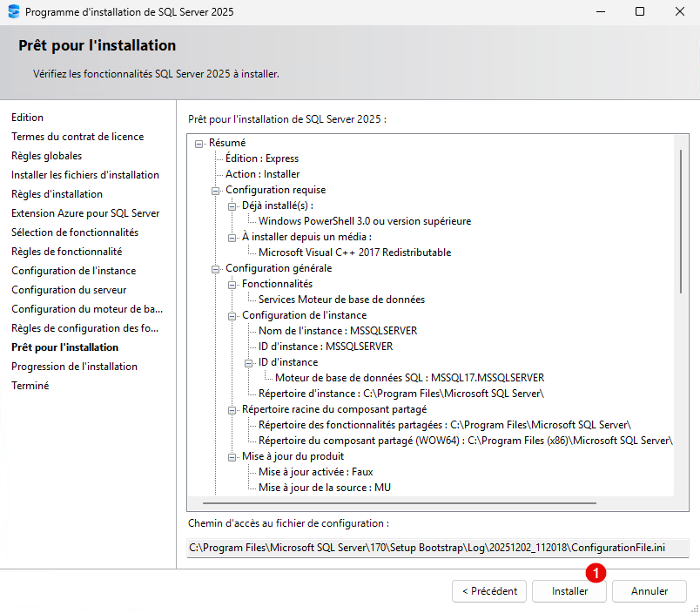The height and width of the screenshot is (613, 700).
Task: Open Progression de l'installation step
Action: point(74,367)
